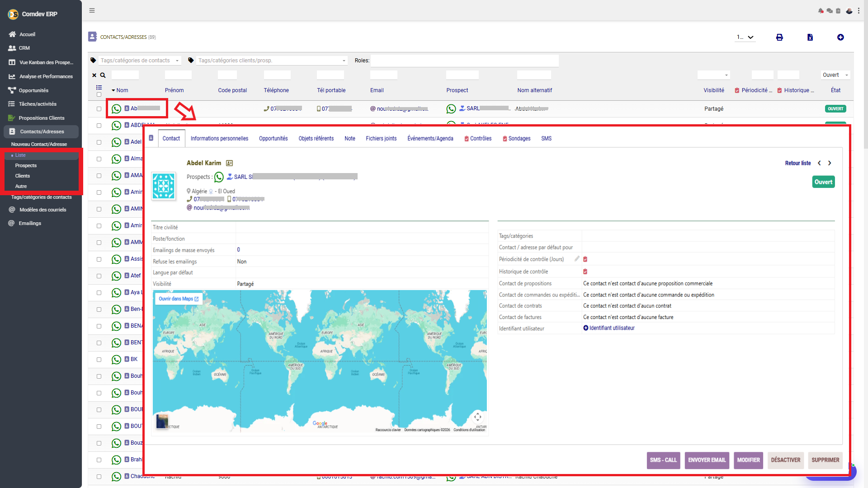Check the BK row checkbox

(x=99, y=360)
